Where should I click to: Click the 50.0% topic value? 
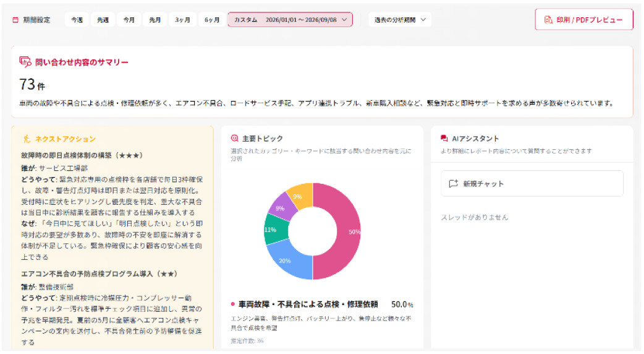pos(402,304)
